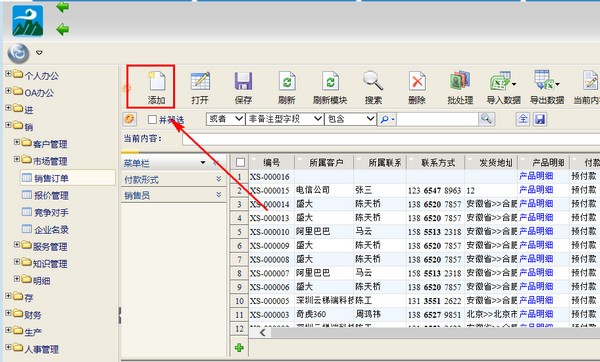Click the 全 select-all filter icon
Screen dimensions: 600x362
pos(523,119)
